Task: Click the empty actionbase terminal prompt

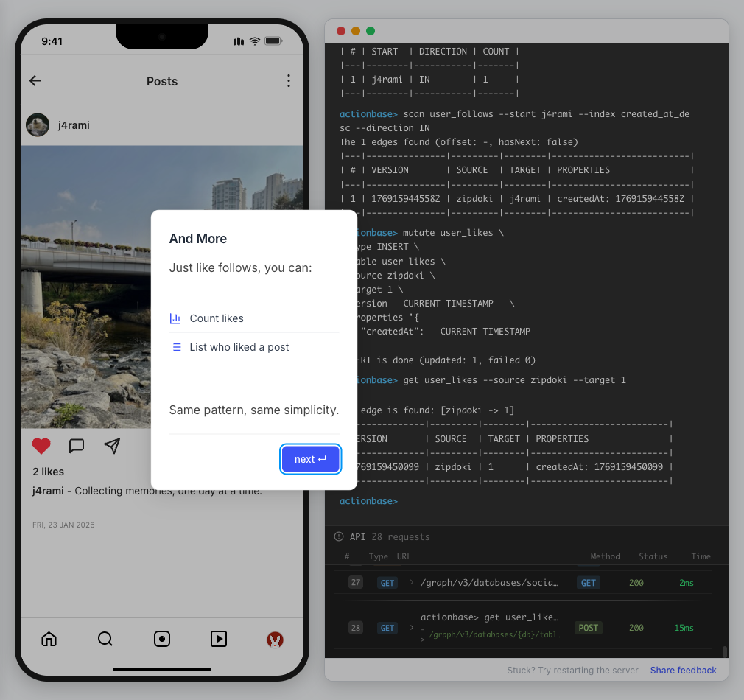Action: click(x=442, y=501)
